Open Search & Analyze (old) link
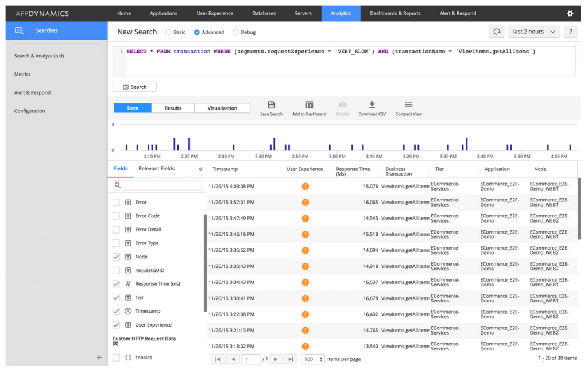This screenshot has width=588, height=373. pyautogui.click(x=39, y=56)
